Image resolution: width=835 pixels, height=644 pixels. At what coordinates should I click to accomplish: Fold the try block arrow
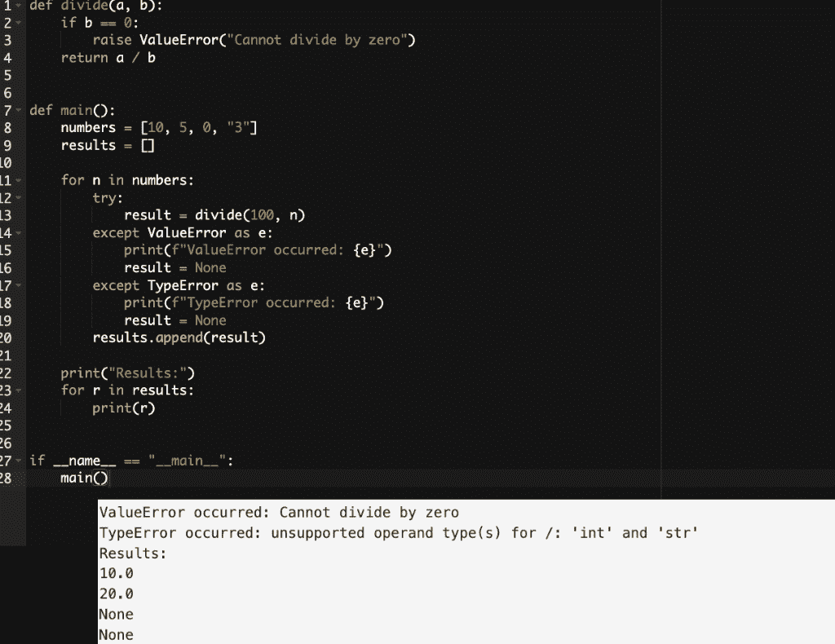tap(19, 198)
